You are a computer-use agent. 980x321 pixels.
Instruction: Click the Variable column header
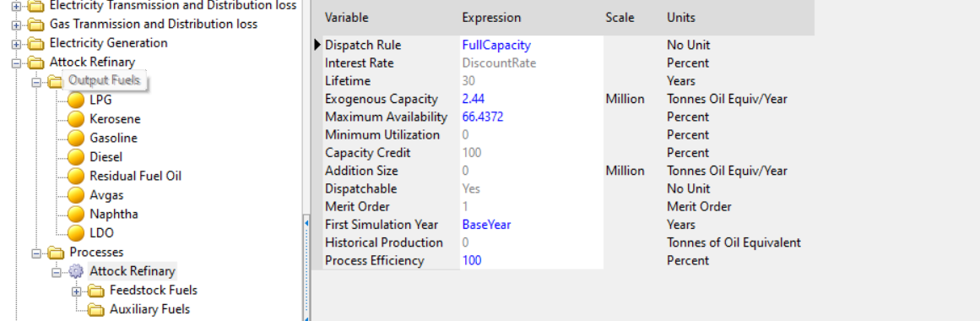tap(346, 18)
